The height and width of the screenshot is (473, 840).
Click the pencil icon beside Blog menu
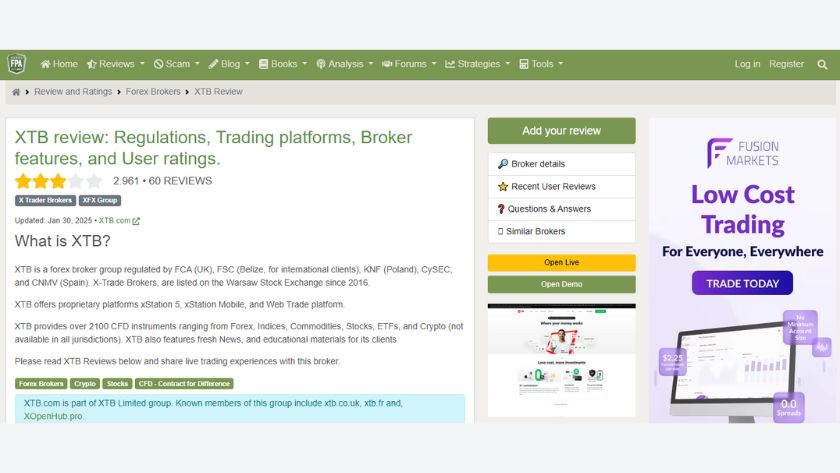click(x=213, y=64)
